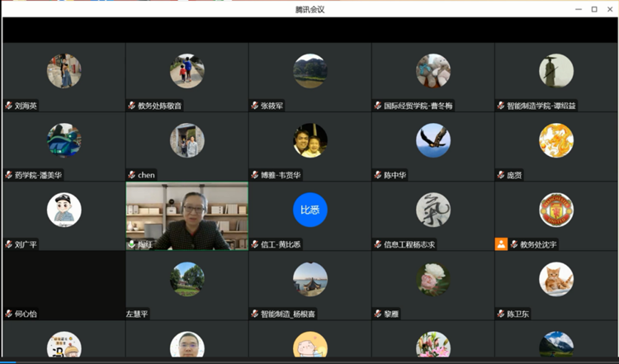Click the calligraphy avatar of 信息工程杨志求

pyautogui.click(x=432, y=210)
